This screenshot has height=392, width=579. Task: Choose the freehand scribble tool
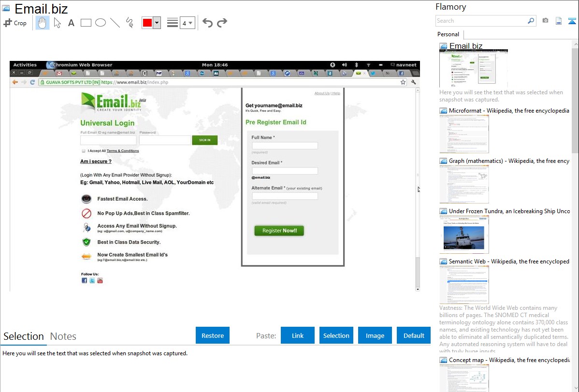pos(130,23)
